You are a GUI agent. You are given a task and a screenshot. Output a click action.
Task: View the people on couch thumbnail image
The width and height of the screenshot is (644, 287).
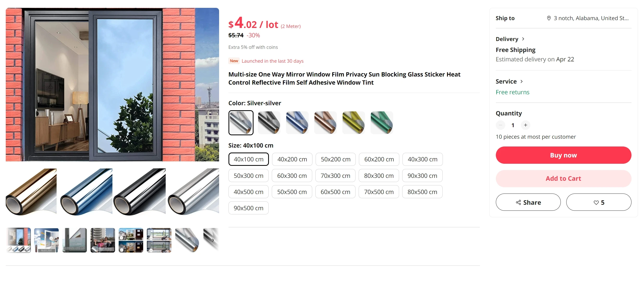pos(103,240)
